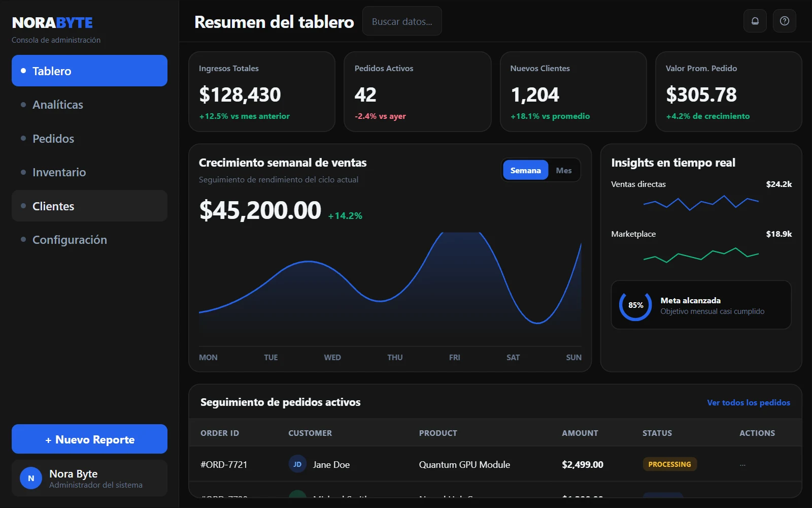Switch to the Analíticas section
This screenshot has height=508, width=812.
57,105
